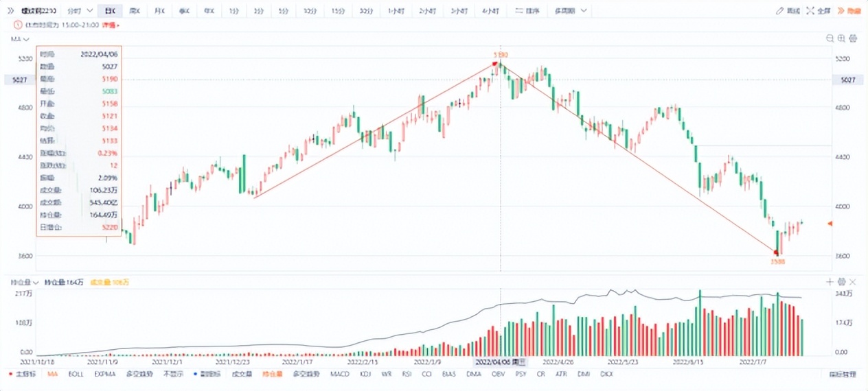
Task: Zoom out chart with magnifier icon
Action: tap(830, 39)
